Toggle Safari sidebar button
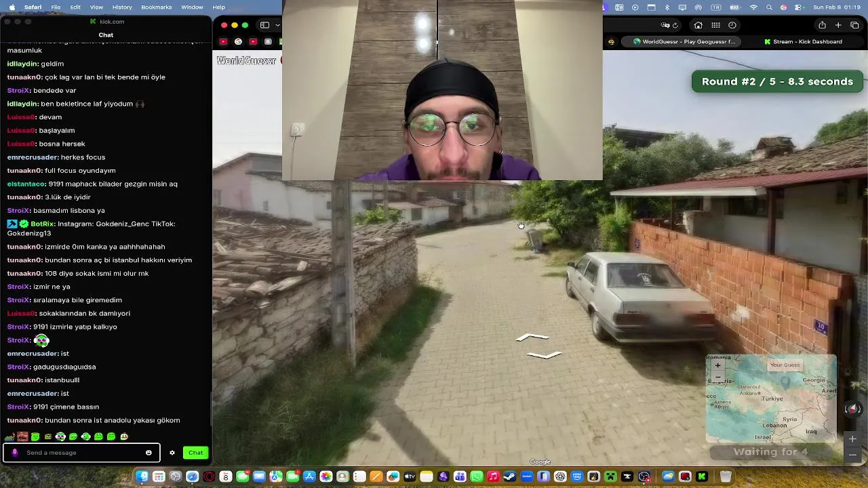The height and width of the screenshot is (488, 868). click(x=265, y=25)
